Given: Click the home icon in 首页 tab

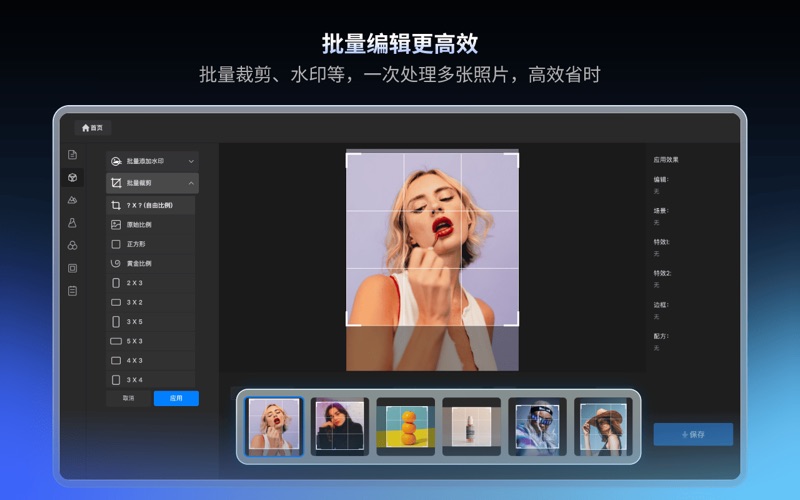Looking at the screenshot, I should (x=86, y=128).
